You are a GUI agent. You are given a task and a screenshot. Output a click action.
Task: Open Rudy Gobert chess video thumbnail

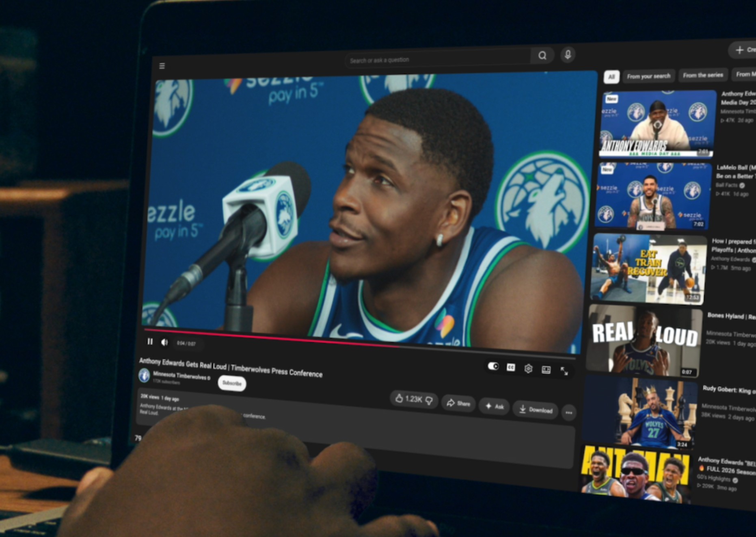pos(639,412)
